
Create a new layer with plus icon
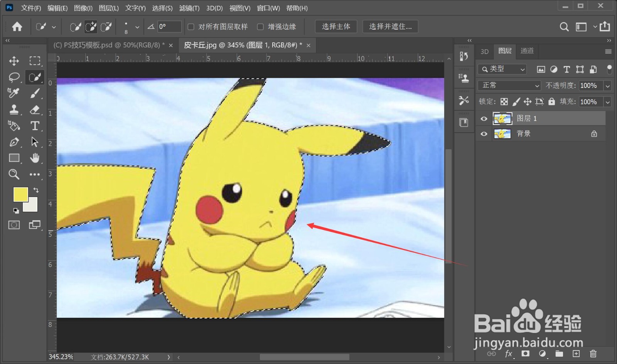click(x=576, y=354)
